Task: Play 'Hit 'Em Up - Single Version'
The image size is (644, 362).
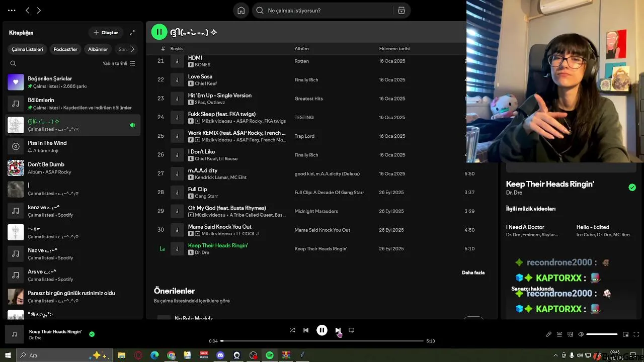Action: [x=220, y=95]
